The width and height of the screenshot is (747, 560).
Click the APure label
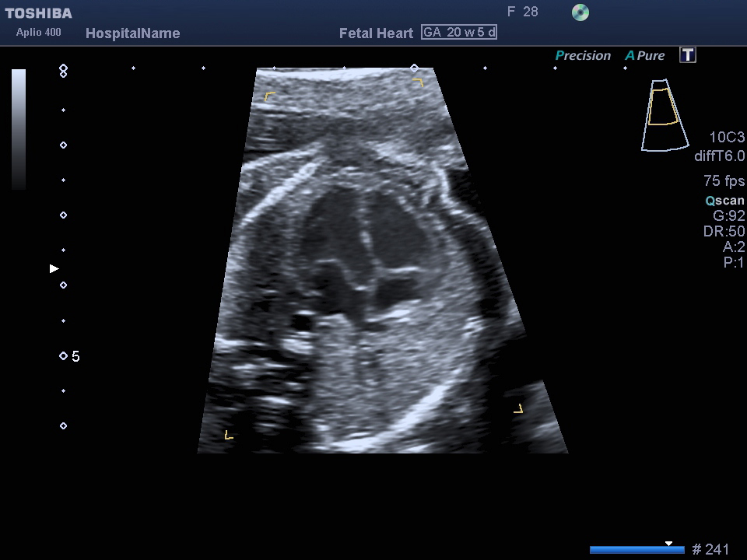[x=644, y=56]
